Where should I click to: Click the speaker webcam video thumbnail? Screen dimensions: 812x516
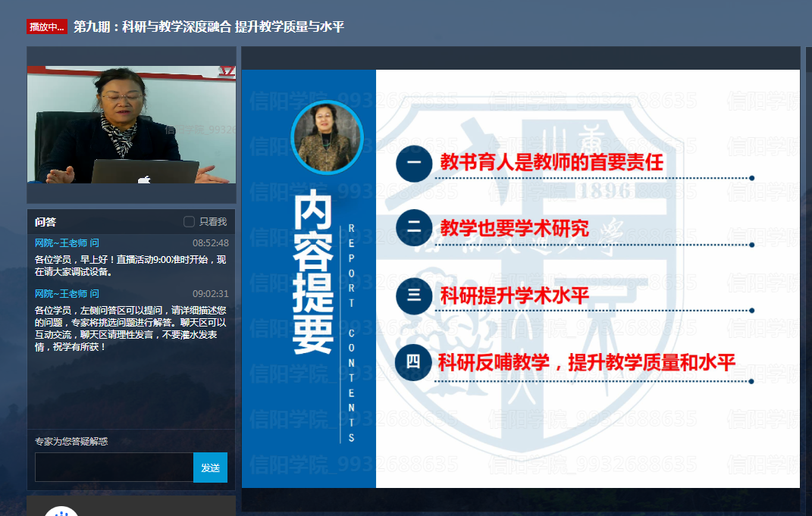[131, 125]
